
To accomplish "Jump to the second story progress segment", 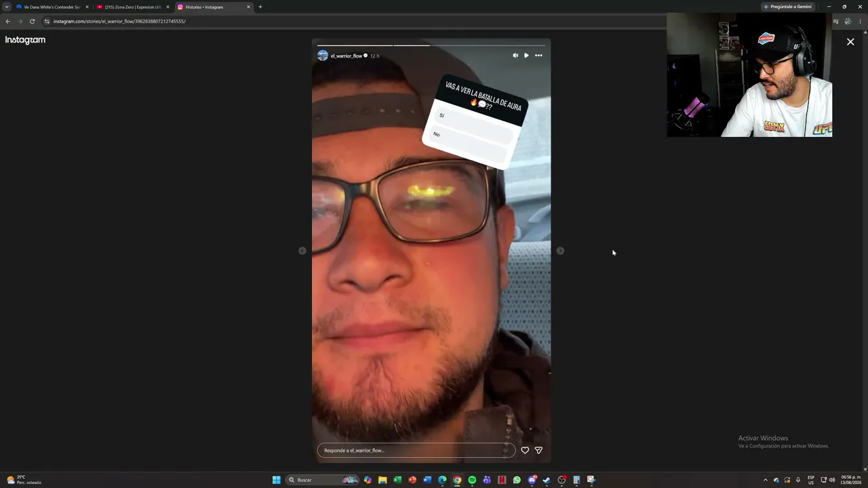I will (x=431, y=45).
